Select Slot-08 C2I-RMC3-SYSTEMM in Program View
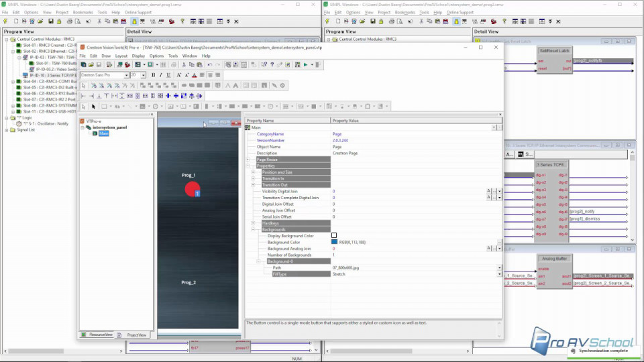Viewport: 644px width, 362px height. tap(49, 105)
